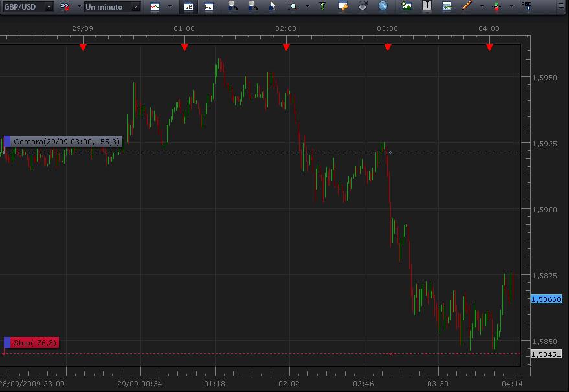Click the red marker at 29/09
The image size is (569, 392).
tap(83, 47)
